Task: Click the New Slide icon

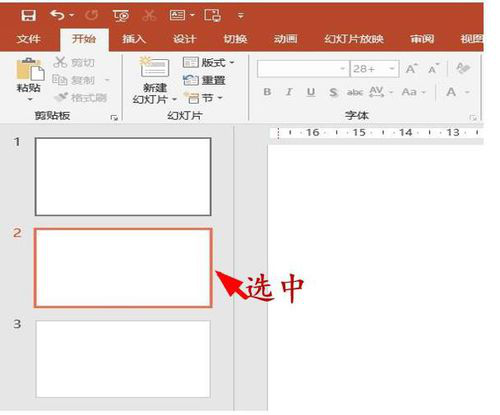Action: pos(154,67)
